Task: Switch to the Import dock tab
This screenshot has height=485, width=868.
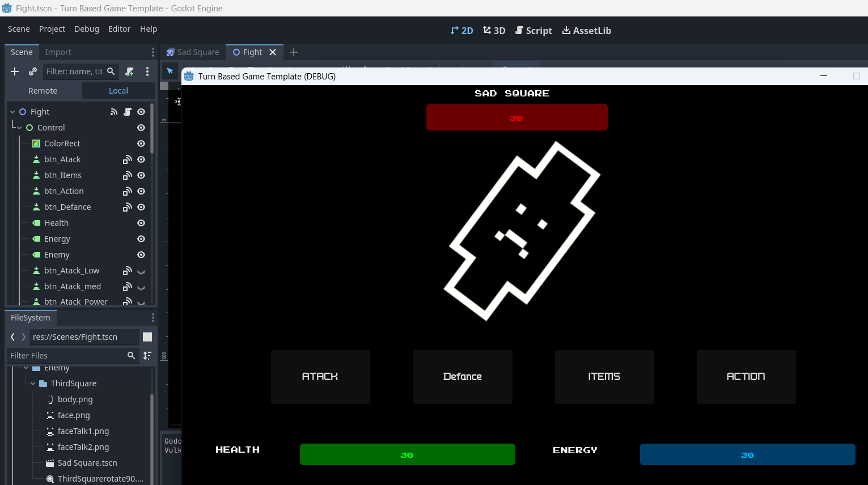Action: (x=58, y=52)
